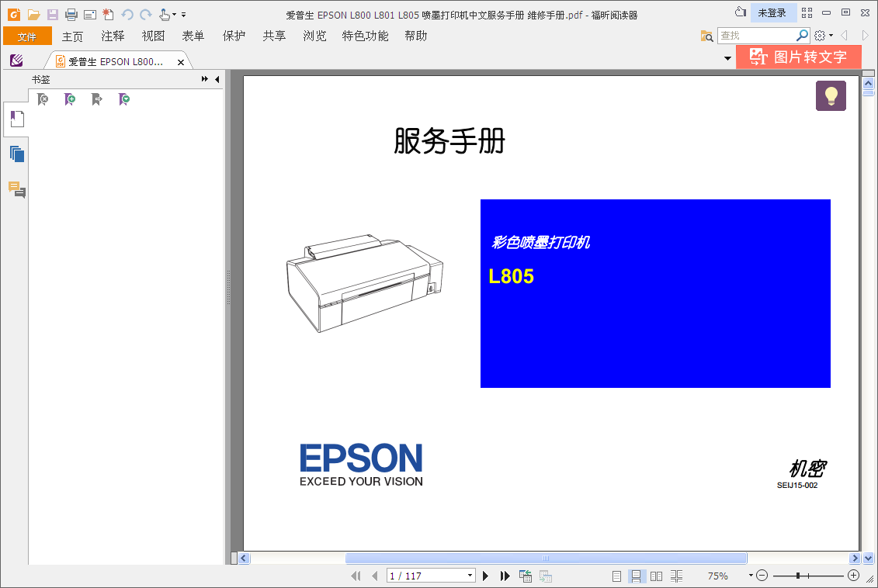Click the Foxit Reader logo icon in title bar

pos(13,15)
